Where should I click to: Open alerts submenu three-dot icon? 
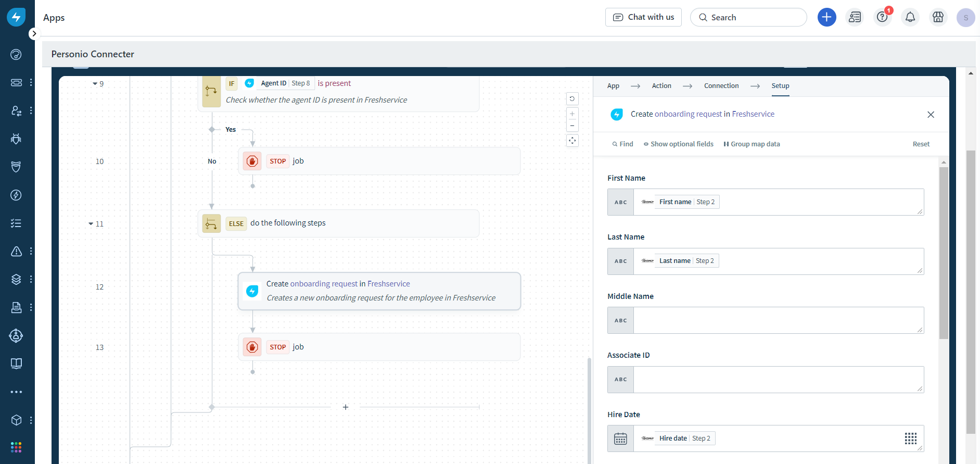[x=31, y=252]
